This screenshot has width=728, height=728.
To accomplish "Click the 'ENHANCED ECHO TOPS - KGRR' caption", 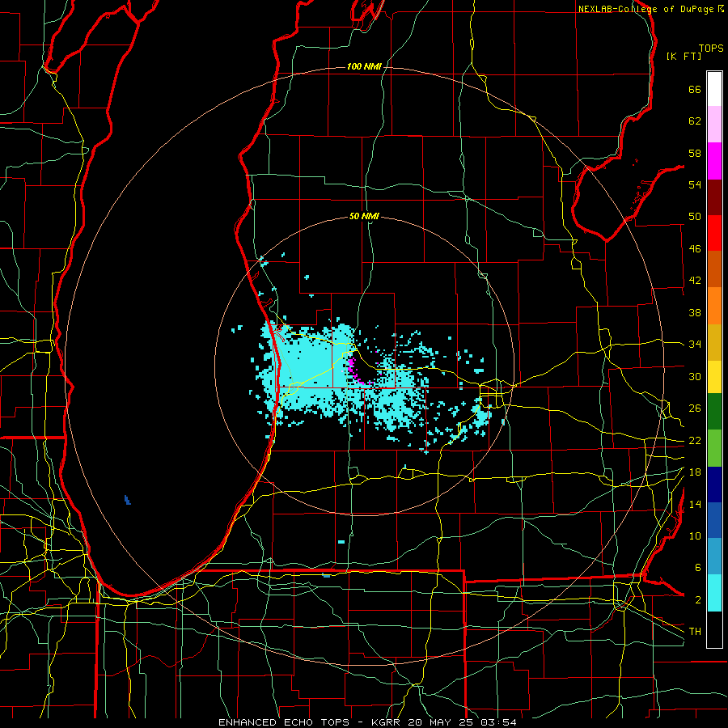I will click(x=311, y=722).
